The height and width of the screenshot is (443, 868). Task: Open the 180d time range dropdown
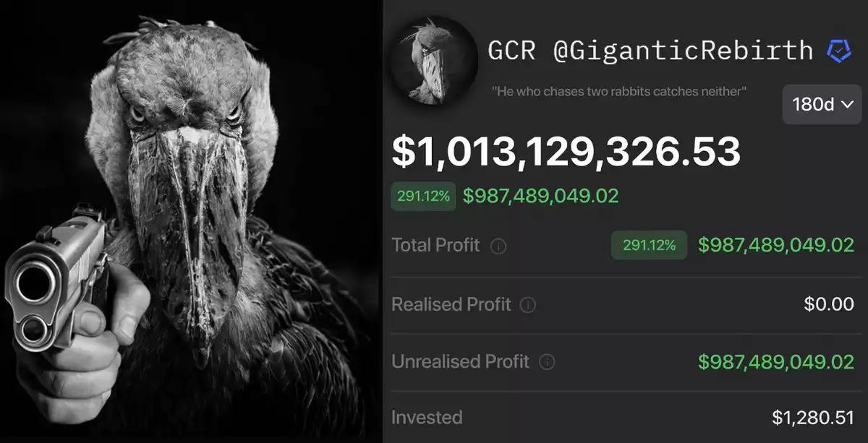point(822,104)
